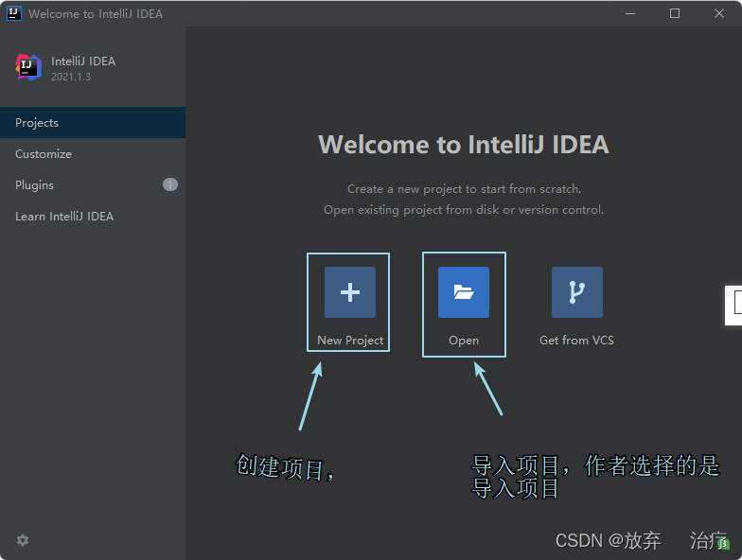This screenshot has width=742, height=560.
Task: Click the Open label text
Action: click(x=464, y=341)
